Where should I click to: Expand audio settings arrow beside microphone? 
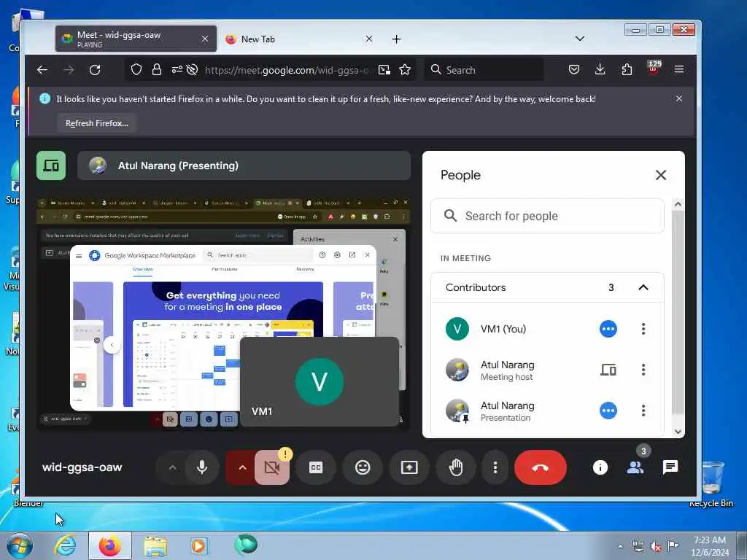click(172, 467)
